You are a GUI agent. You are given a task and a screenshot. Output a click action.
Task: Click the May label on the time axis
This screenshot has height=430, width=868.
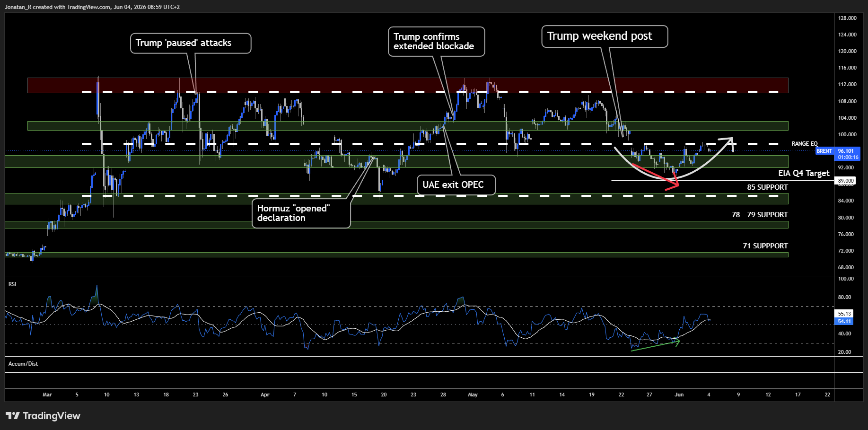point(473,395)
